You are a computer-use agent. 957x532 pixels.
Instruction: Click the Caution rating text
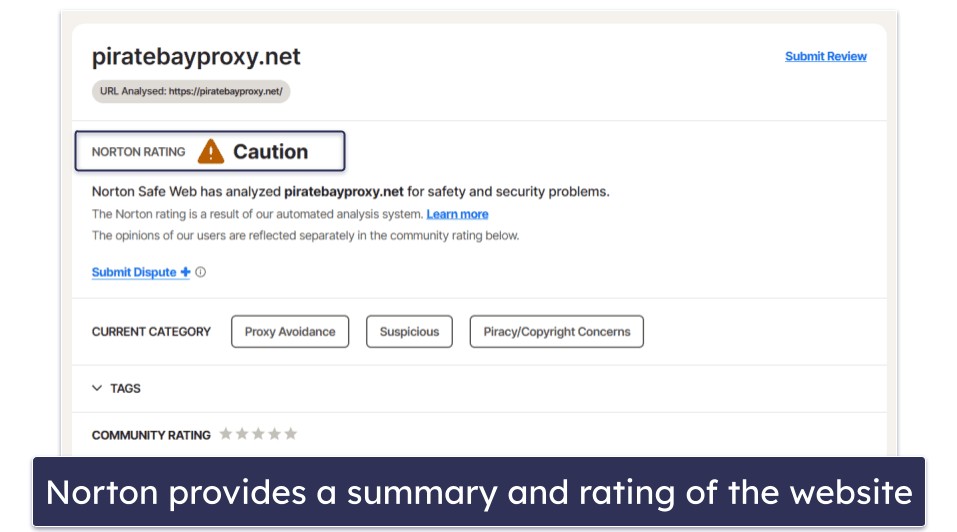click(270, 151)
